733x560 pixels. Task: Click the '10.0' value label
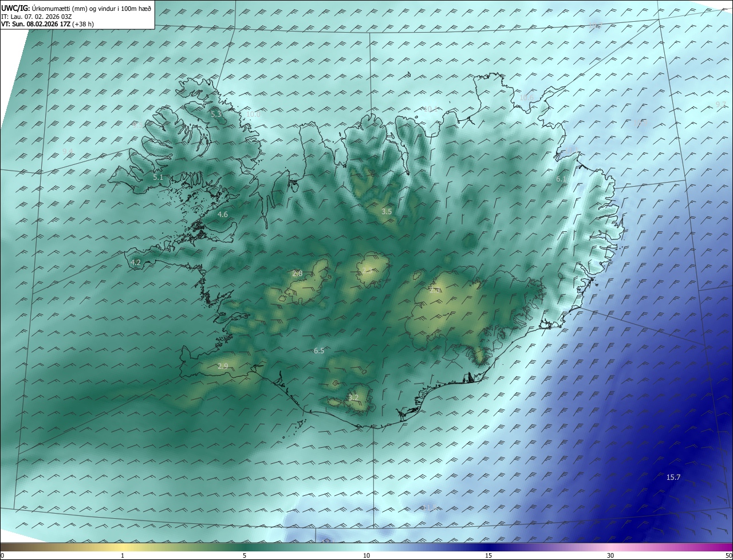coord(253,114)
